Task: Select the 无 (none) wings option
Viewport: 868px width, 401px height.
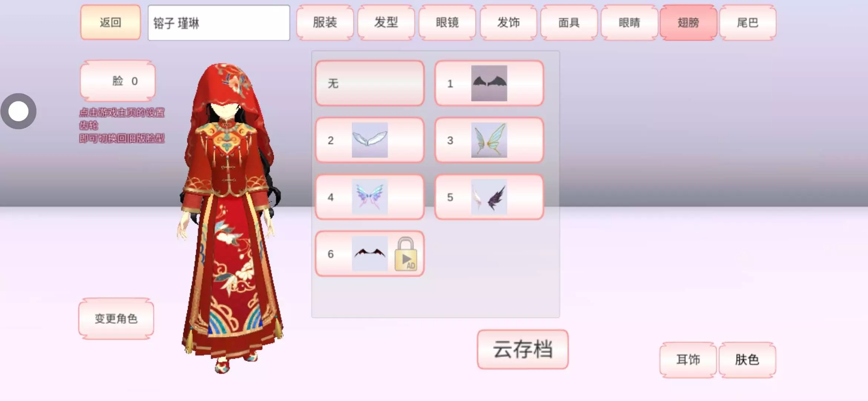Action: click(x=369, y=83)
